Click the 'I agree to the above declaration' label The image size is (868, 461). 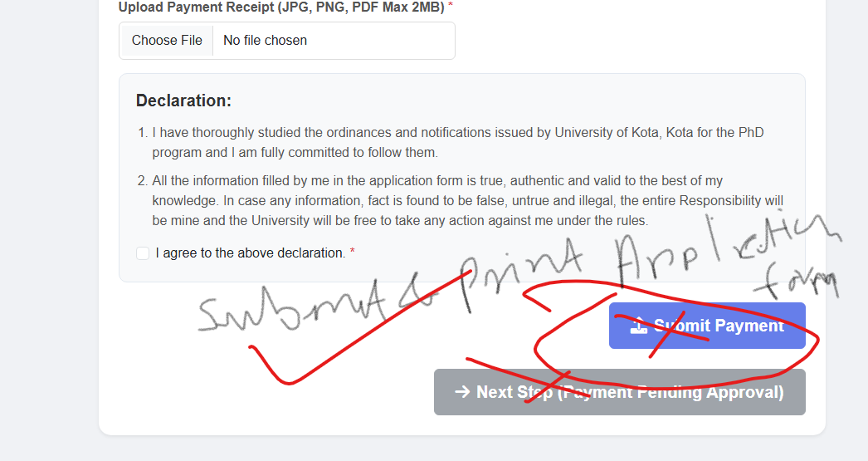pyautogui.click(x=250, y=253)
